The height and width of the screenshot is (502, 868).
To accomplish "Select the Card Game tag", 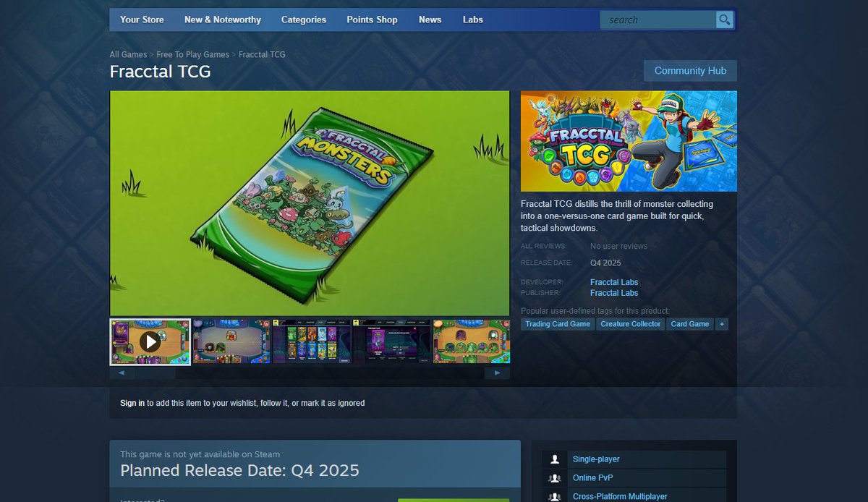I will pos(690,324).
